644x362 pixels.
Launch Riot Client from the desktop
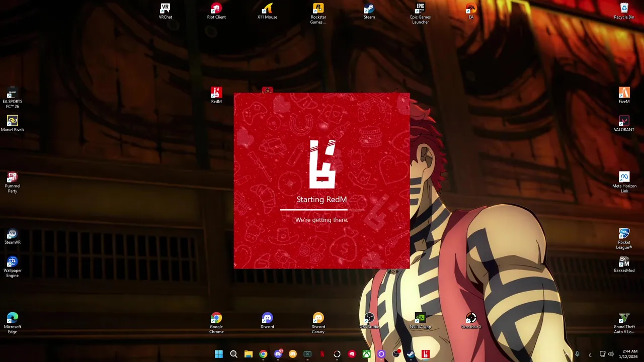(x=216, y=12)
